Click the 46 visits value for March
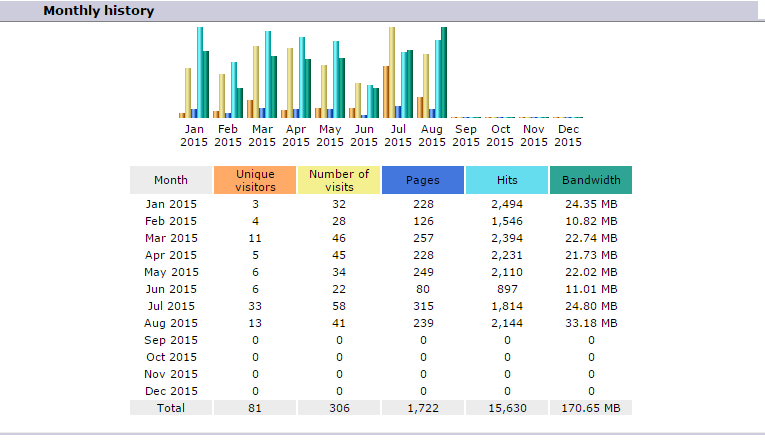Viewport: 765px width, 445px height. pyautogui.click(x=339, y=238)
